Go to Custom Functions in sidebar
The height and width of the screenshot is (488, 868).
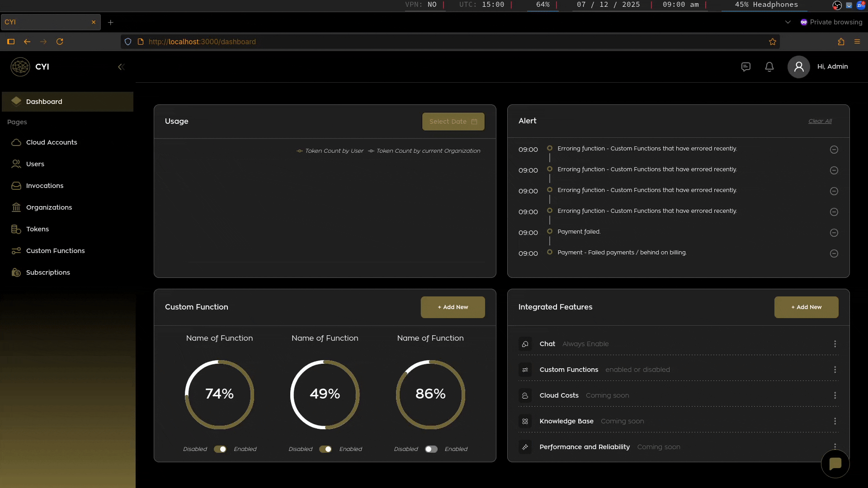(55, 251)
